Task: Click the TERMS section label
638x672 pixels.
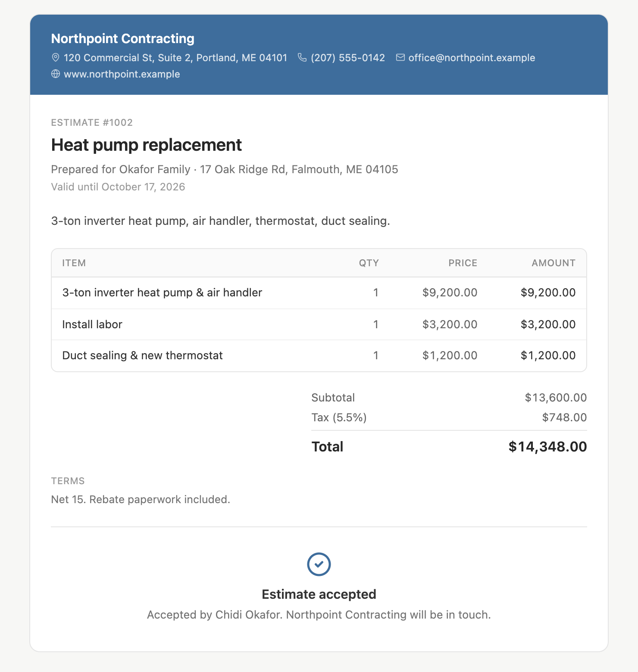Action: [x=68, y=481]
